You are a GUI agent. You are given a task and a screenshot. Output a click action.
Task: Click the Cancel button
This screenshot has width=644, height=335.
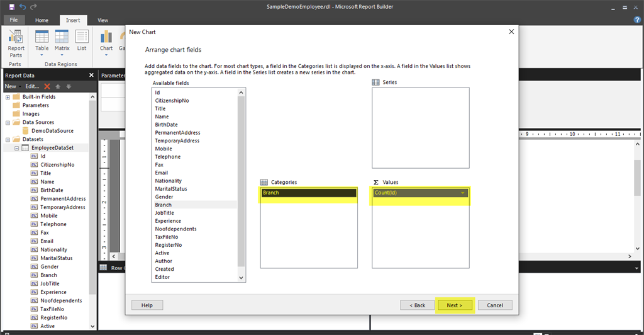tap(495, 305)
